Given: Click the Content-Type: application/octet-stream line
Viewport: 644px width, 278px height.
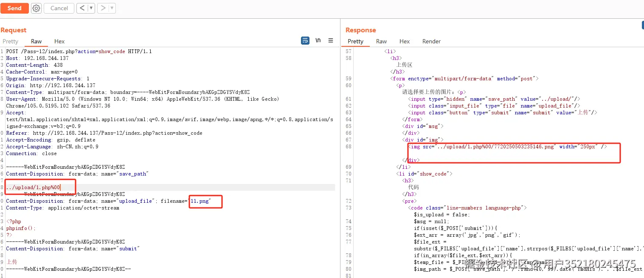Looking at the screenshot, I should point(62,208).
